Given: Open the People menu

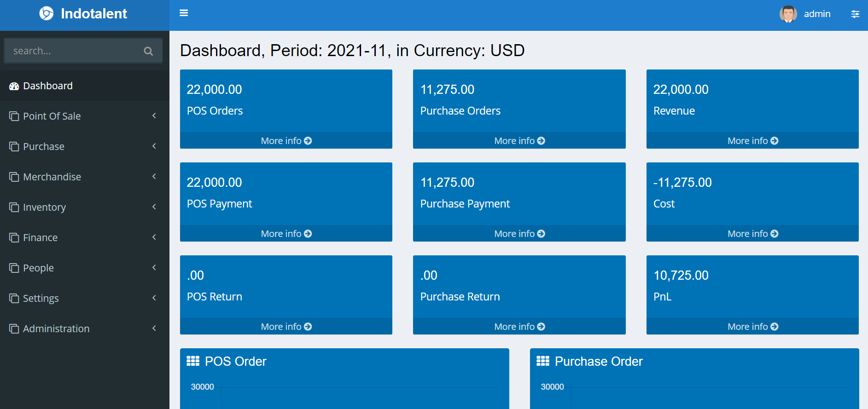Looking at the screenshot, I should [38, 268].
